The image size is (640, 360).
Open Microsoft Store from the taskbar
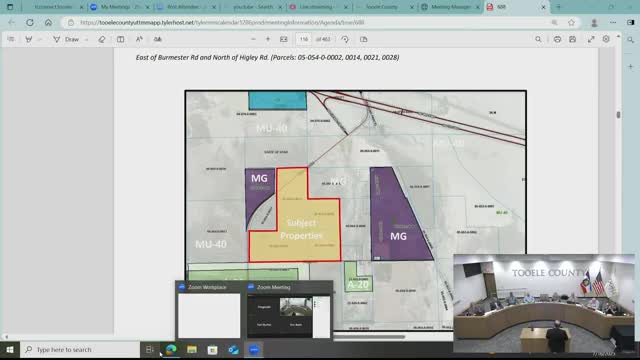click(212, 350)
